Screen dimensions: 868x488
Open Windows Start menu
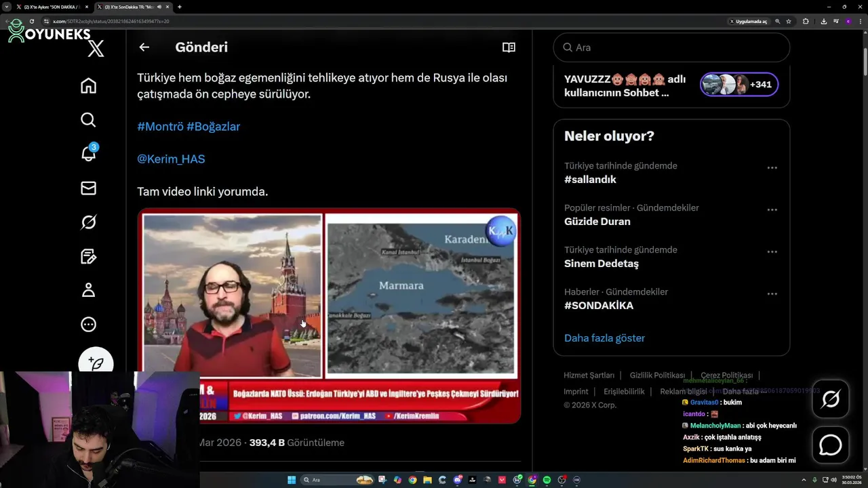pos(292,480)
